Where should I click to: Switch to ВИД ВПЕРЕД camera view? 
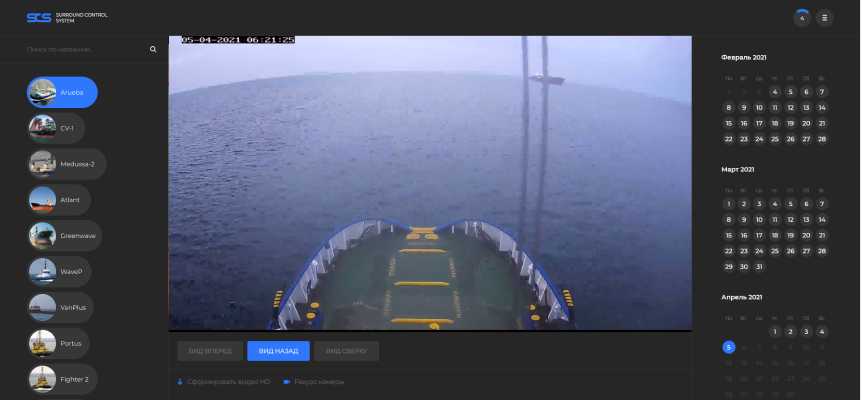pos(210,351)
